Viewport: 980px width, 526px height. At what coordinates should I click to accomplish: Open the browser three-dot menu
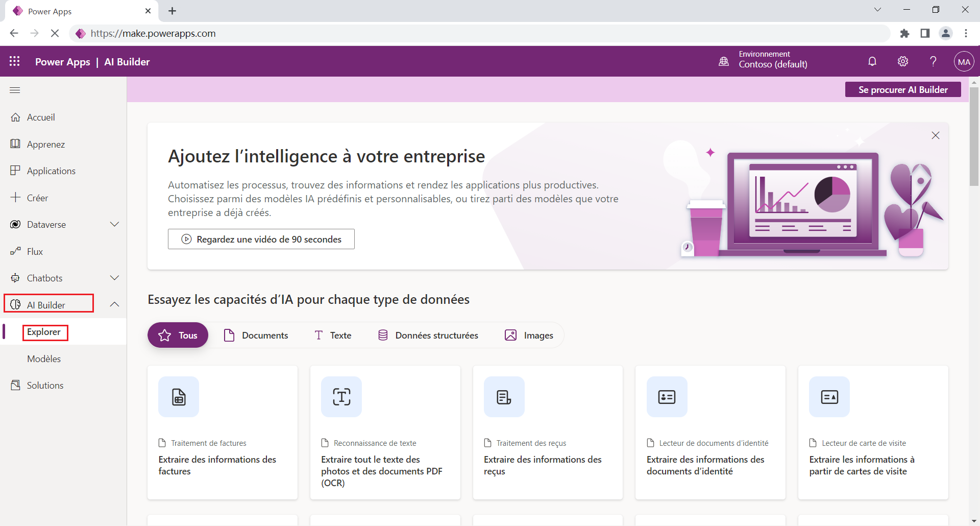point(966,33)
